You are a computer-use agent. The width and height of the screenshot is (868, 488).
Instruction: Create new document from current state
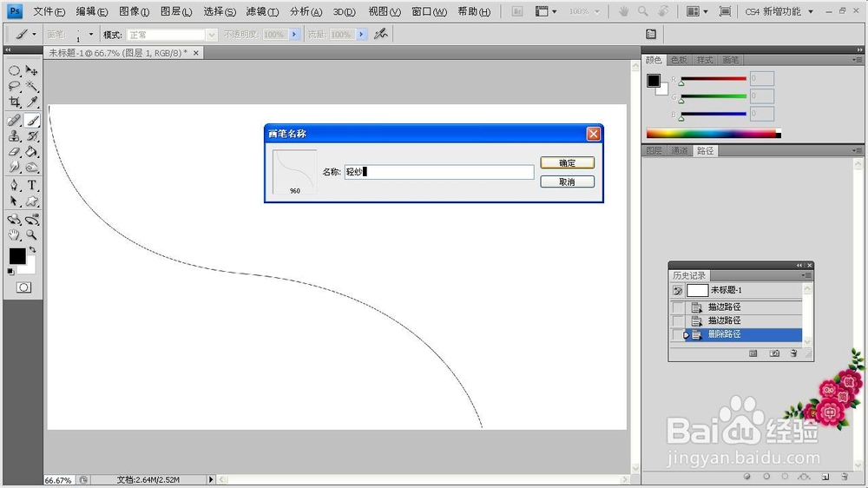click(x=753, y=353)
